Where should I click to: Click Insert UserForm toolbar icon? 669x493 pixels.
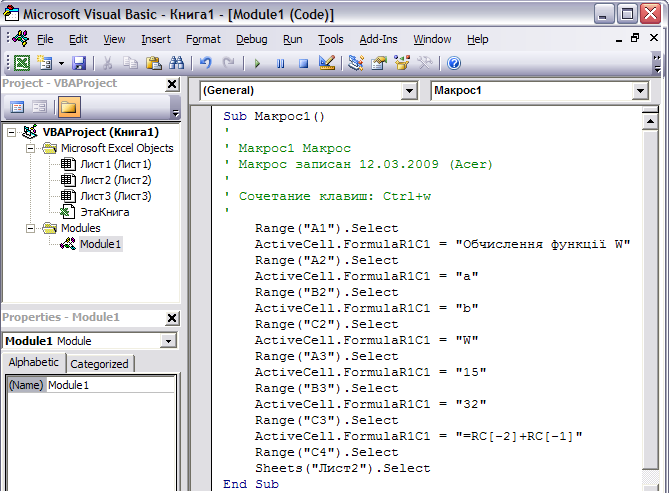click(x=44, y=63)
